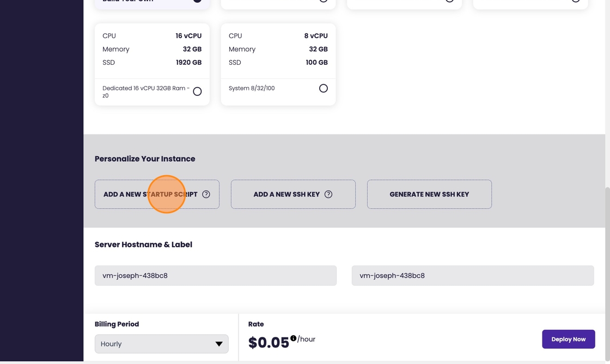610x364 pixels.
Task: Open the Hourly billing period dropdown
Action: tap(161, 344)
